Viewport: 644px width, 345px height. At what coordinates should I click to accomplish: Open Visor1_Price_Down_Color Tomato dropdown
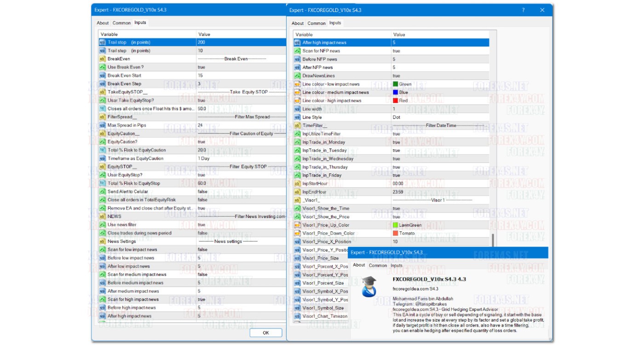tap(437, 233)
